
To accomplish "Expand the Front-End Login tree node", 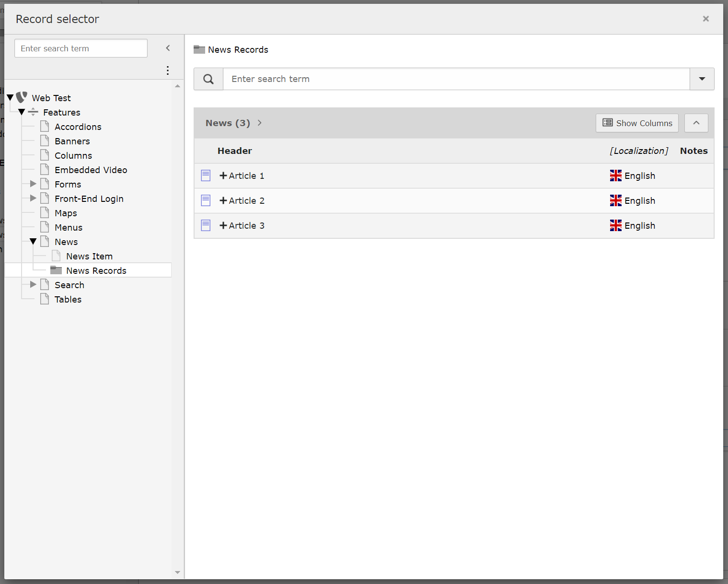I will pos(33,199).
